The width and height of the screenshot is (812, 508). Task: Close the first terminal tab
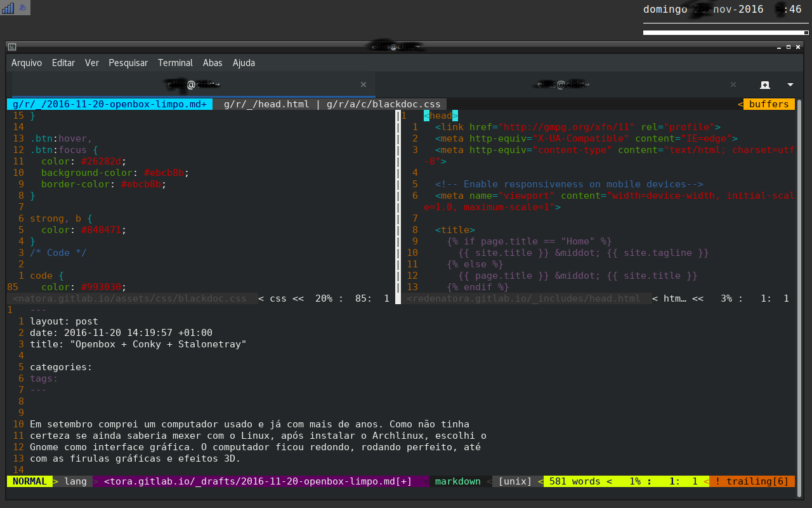click(363, 84)
